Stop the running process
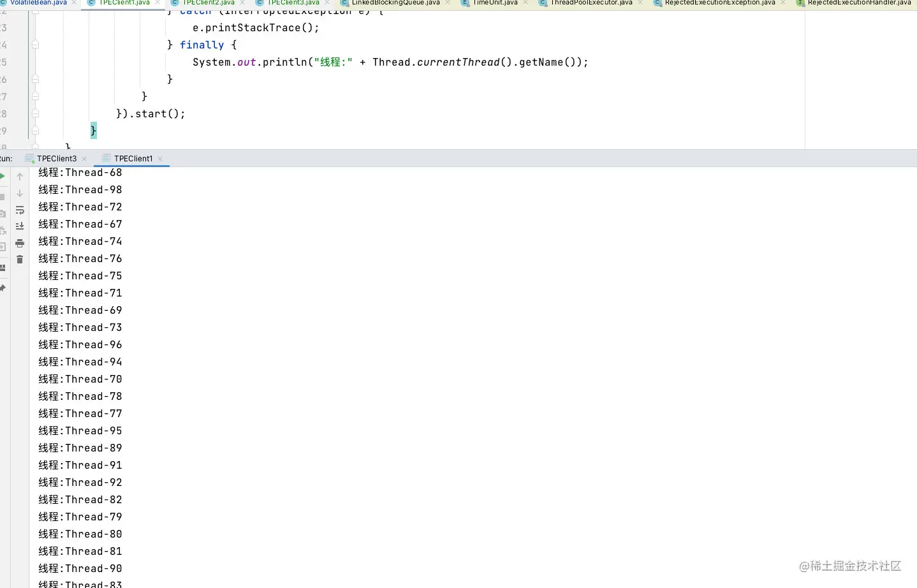Screen dimensions: 917x588 coord(3,197)
